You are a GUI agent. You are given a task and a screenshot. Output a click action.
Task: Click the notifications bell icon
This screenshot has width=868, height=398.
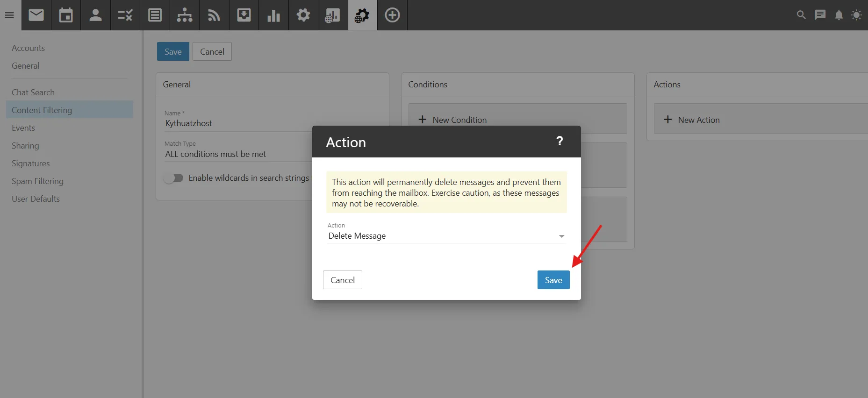(839, 15)
